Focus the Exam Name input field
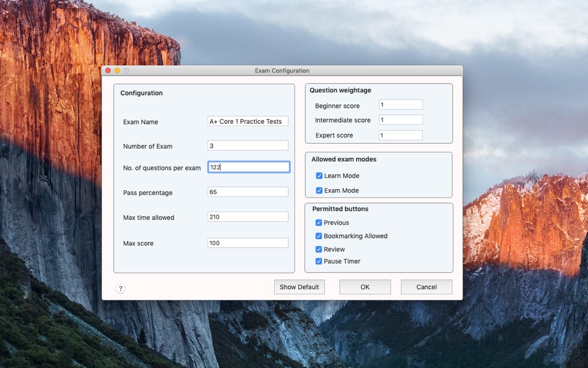Image resolution: width=588 pixels, height=368 pixels. point(248,121)
